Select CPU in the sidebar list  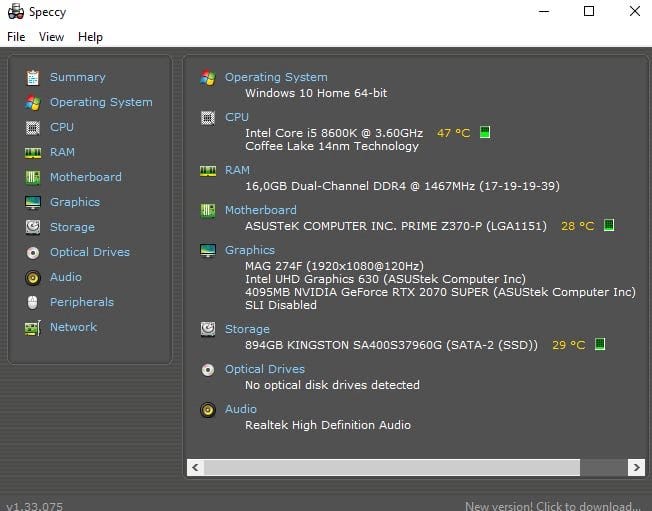(62, 127)
